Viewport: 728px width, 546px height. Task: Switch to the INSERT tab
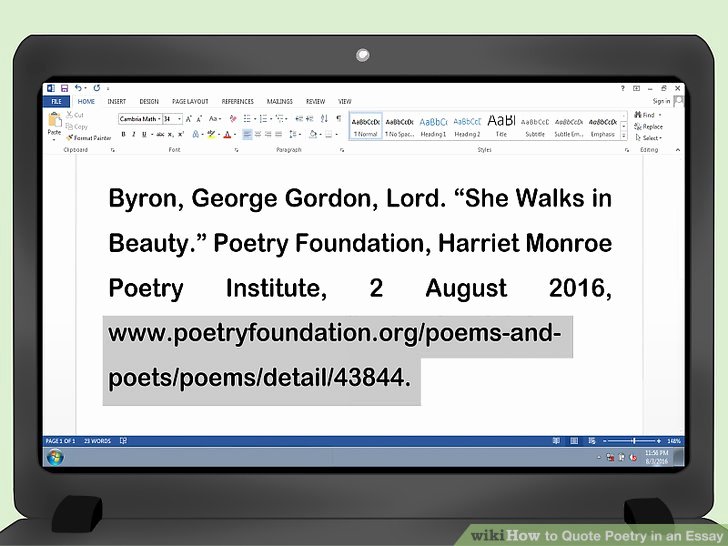[x=117, y=101]
